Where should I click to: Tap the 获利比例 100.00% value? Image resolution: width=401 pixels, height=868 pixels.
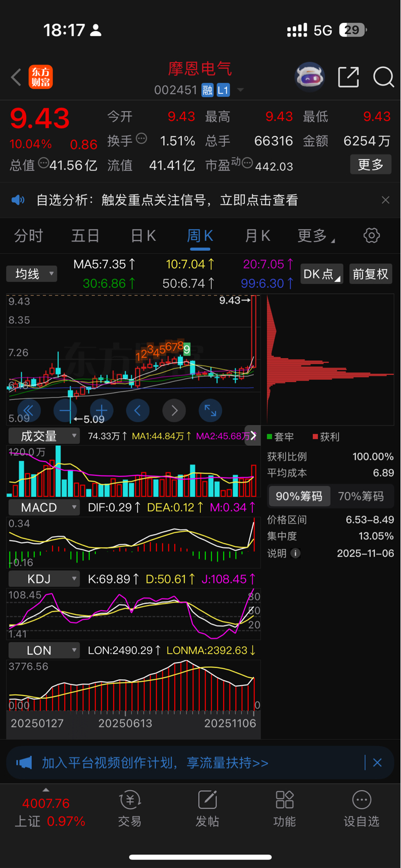point(373,457)
